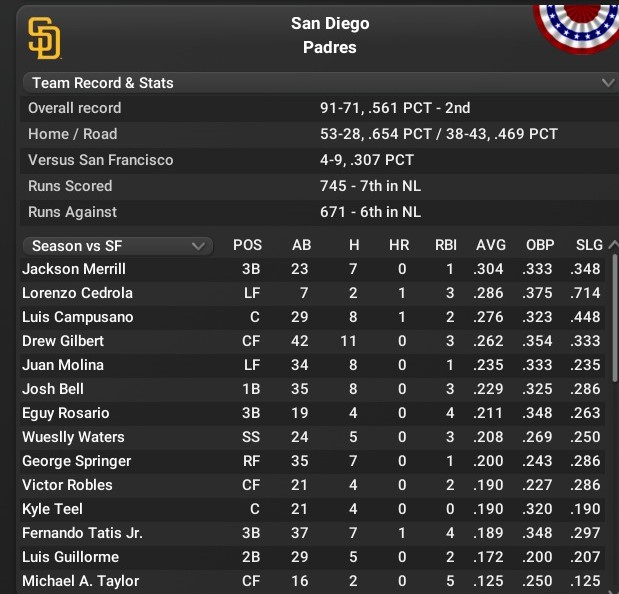Sort by the RBI column header

click(x=446, y=245)
